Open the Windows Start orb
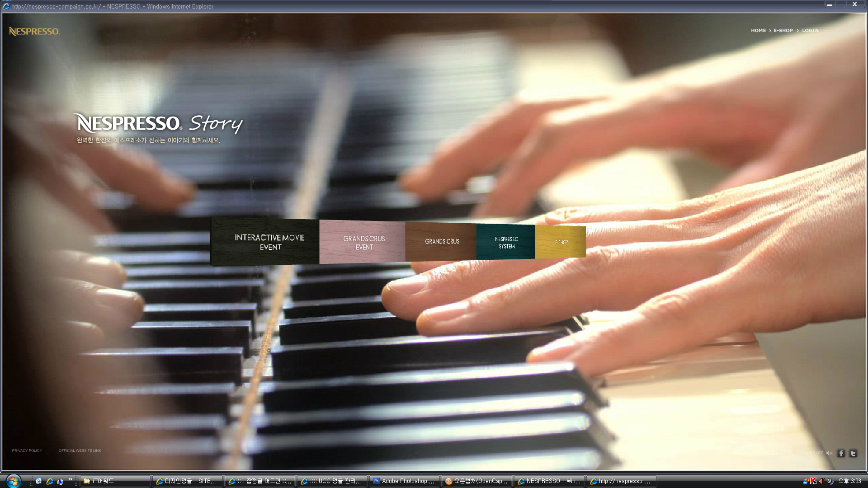 14,481
